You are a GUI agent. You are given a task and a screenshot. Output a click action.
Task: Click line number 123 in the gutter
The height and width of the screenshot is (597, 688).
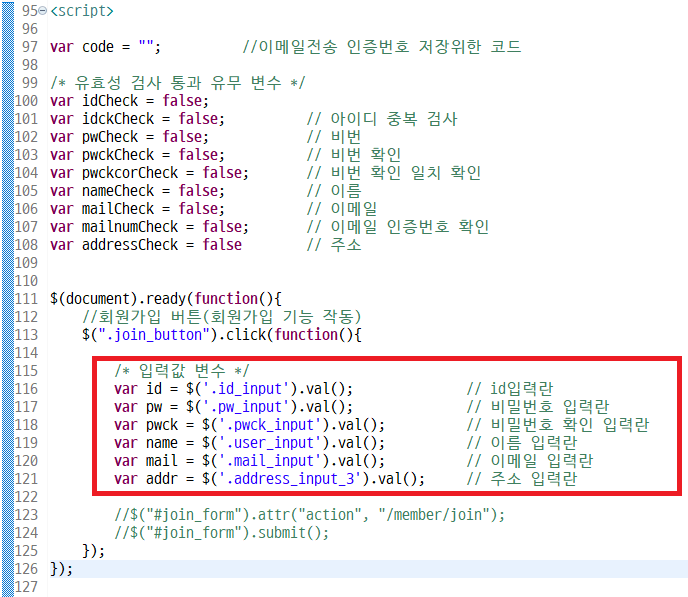[x=26, y=514]
